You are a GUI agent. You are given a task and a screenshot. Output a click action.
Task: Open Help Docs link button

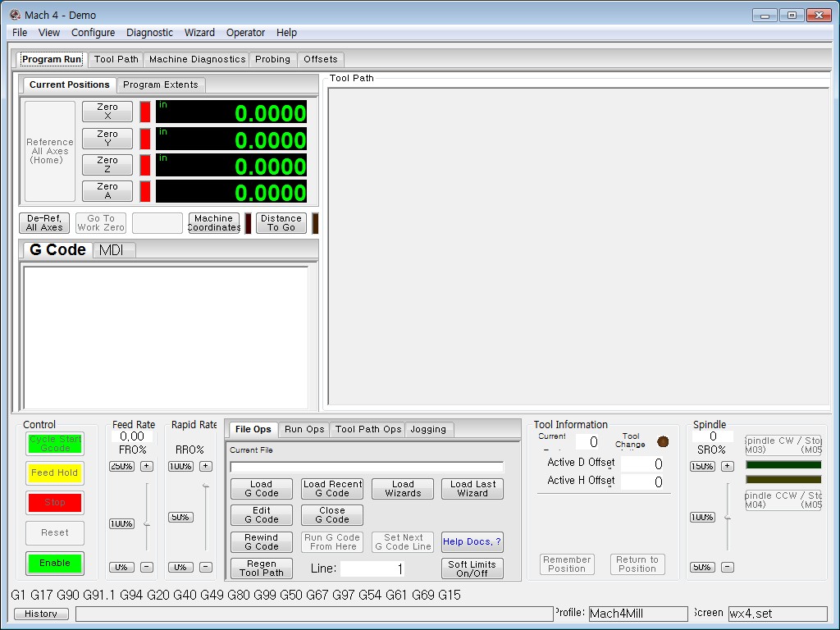pos(472,541)
